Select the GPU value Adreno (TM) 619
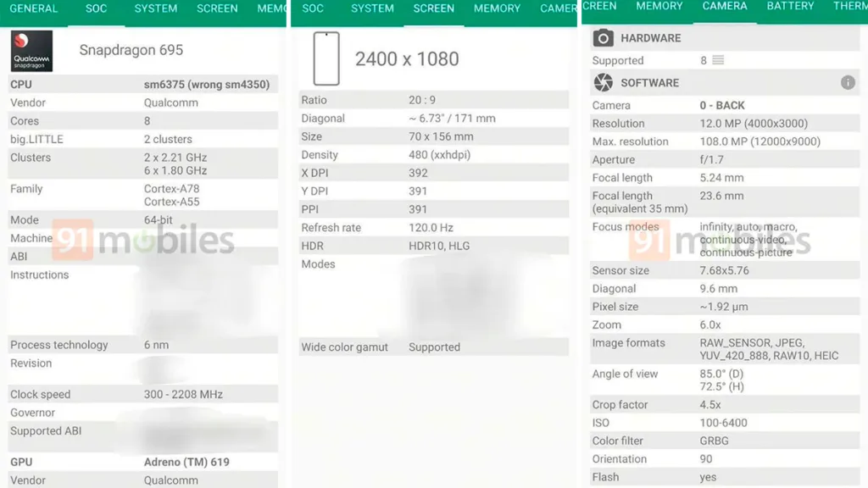 point(186,462)
